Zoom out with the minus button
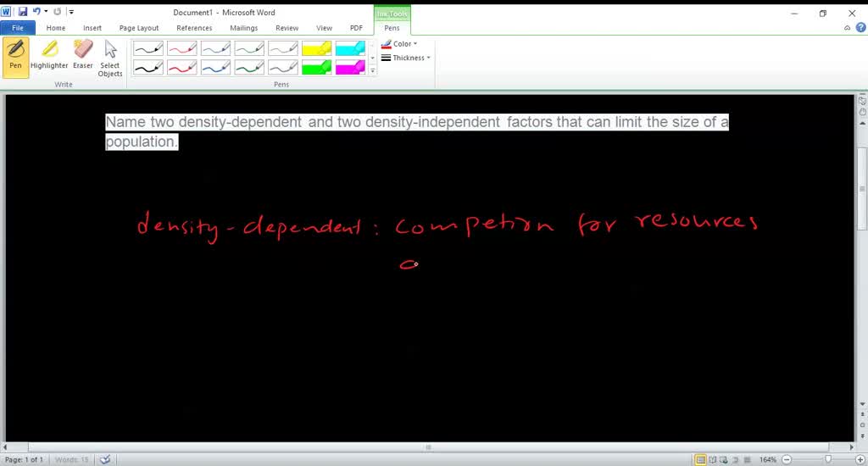868x466 pixels. (x=787, y=459)
